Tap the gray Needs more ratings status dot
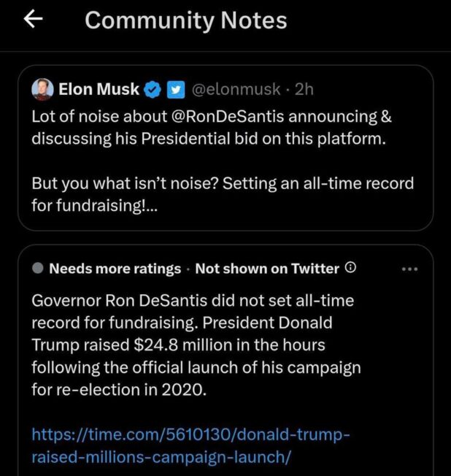The image size is (451, 476). 39,269
